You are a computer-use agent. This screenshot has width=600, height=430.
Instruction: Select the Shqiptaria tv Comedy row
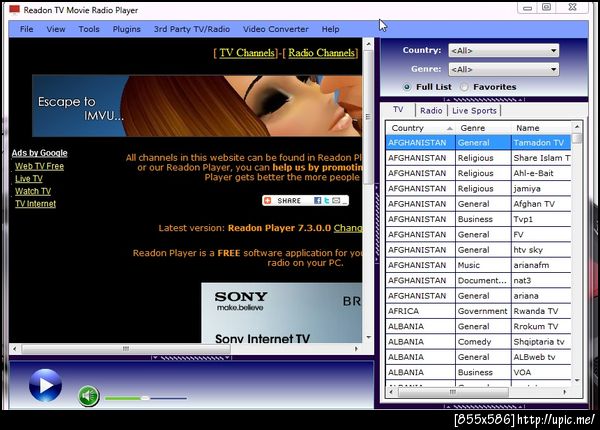(x=478, y=342)
